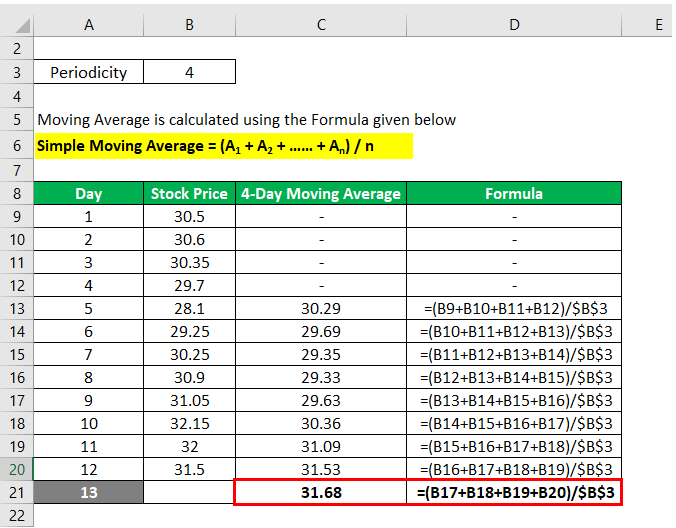Select row 21 header

click(16, 492)
